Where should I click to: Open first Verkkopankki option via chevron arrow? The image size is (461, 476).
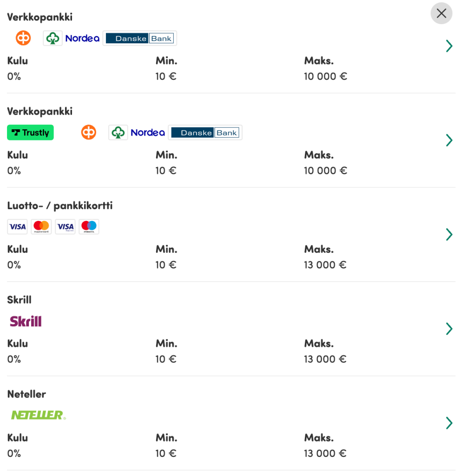[x=449, y=46]
